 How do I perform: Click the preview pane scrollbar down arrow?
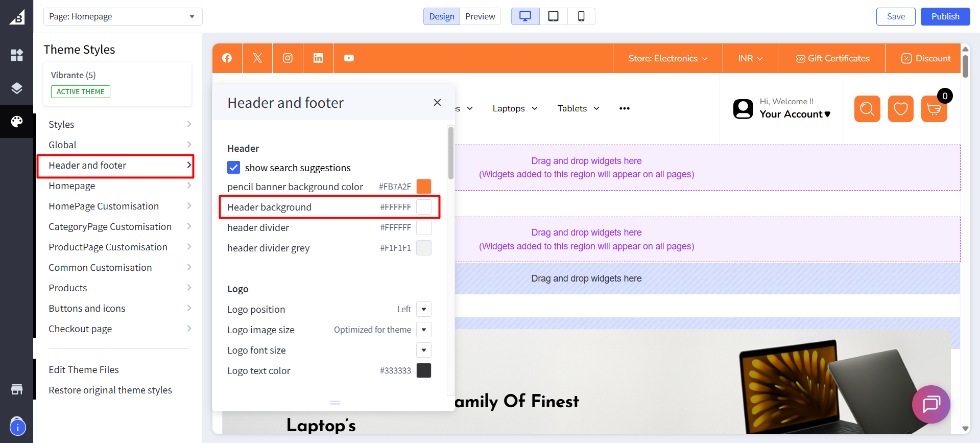965,429
